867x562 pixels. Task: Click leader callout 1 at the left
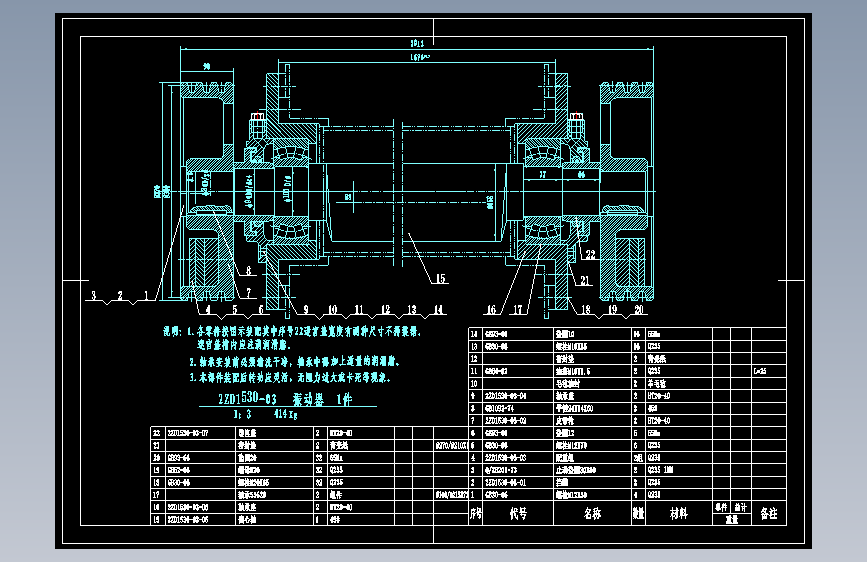pos(147,296)
